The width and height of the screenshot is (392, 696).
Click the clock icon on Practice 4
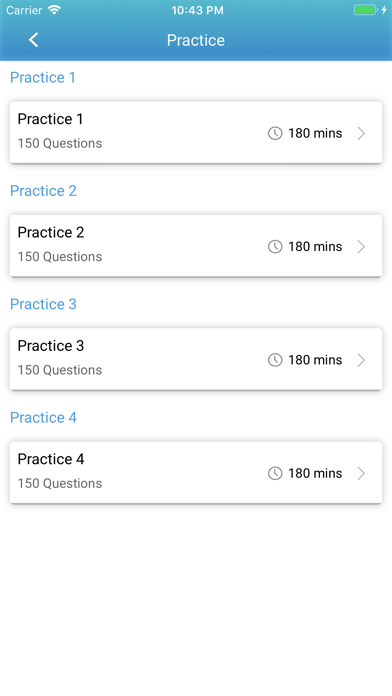click(x=275, y=473)
